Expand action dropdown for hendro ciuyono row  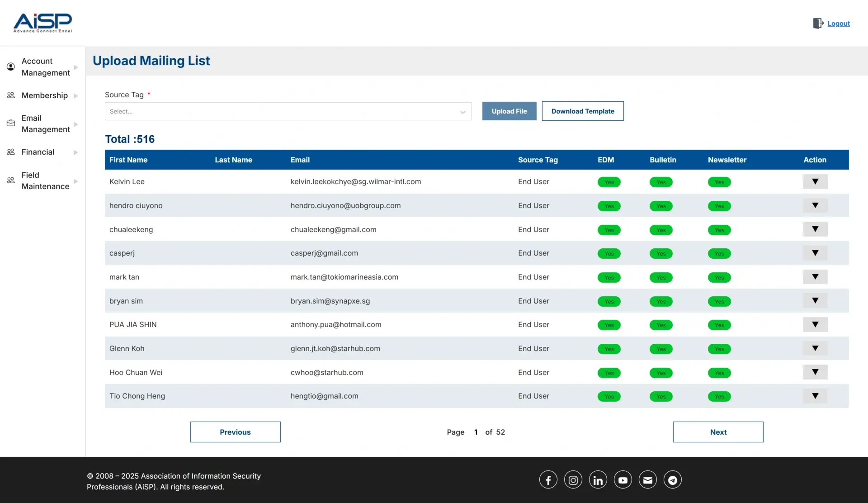pyautogui.click(x=815, y=206)
